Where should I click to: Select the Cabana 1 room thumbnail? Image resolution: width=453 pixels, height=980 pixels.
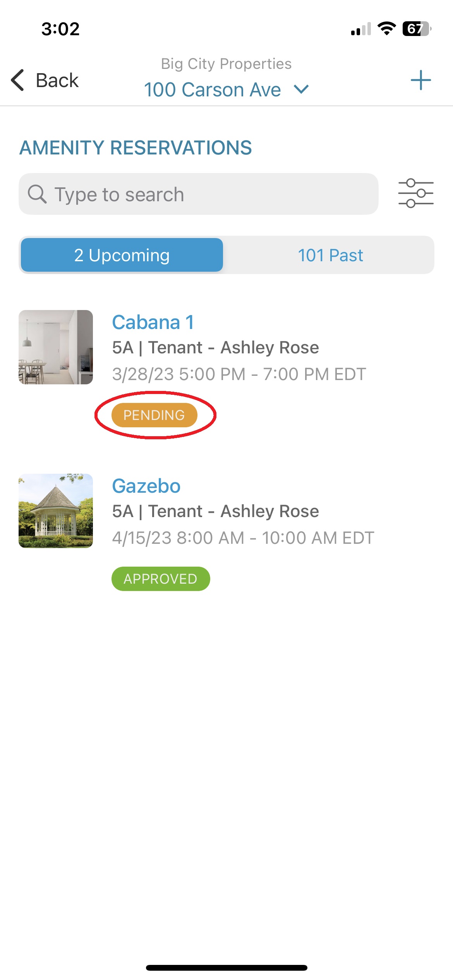tap(56, 347)
